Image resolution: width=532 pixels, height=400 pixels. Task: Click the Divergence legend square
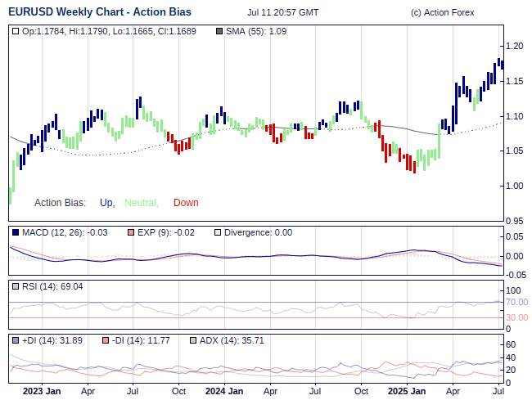pyautogui.click(x=217, y=233)
